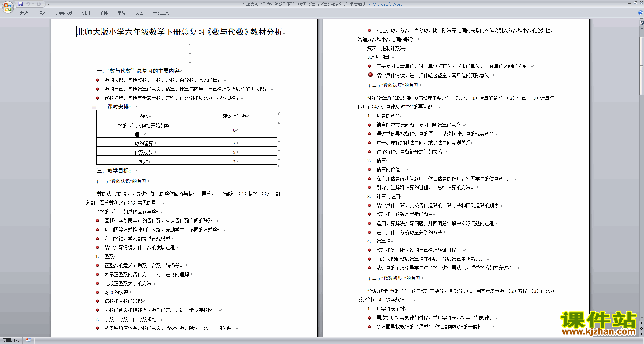Click subheading (二) "数的运算"的复习 on page two
The height and width of the screenshot is (344, 644).
393,85
